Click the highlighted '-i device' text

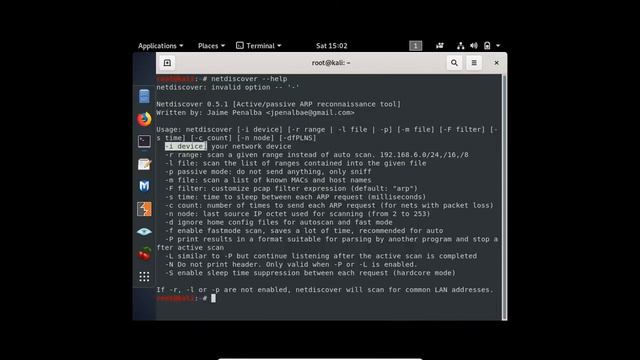click(186, 146)
